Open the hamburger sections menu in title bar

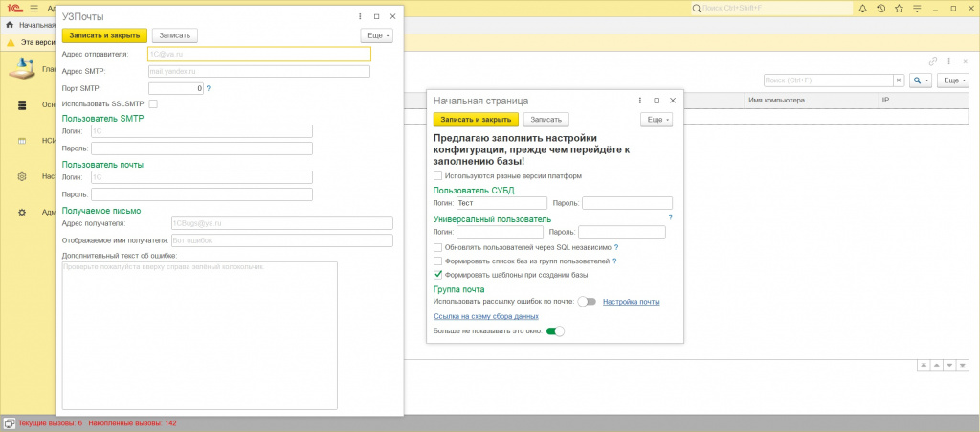click(x=33, y=8)
